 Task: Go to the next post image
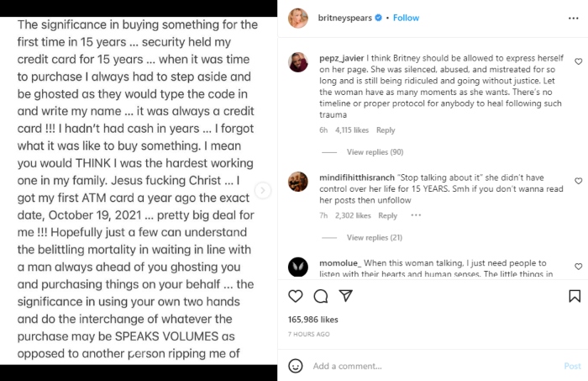point(263,191)
